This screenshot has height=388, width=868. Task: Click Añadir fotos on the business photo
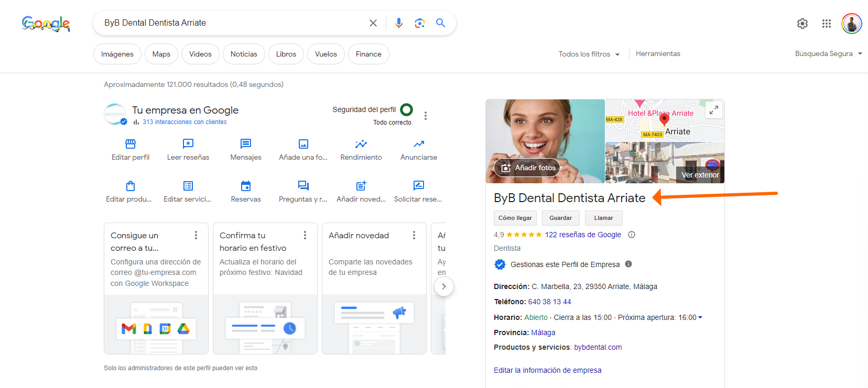527,168
